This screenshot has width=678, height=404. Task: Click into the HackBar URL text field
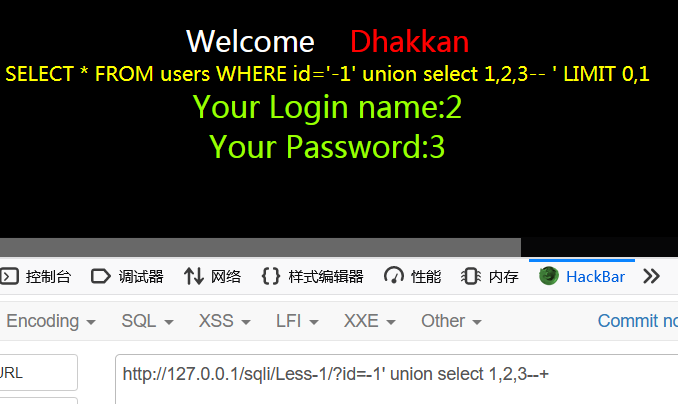397,379
